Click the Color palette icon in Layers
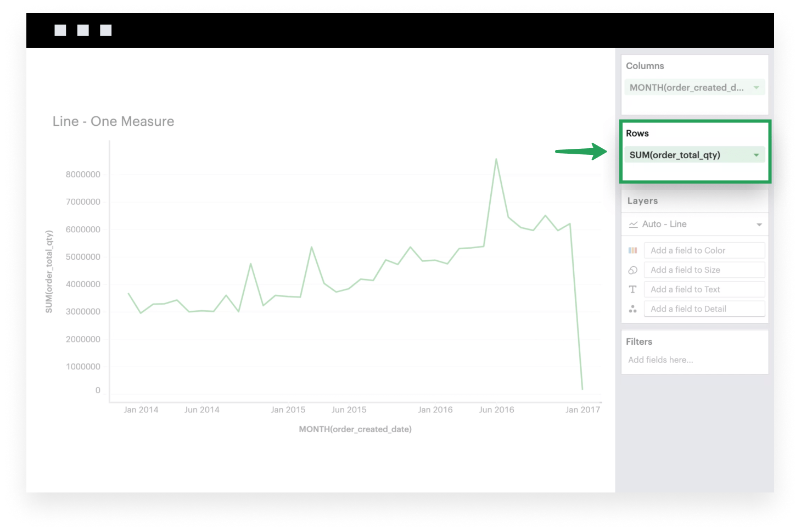The width and height of the screenshot is (801, 532). coord(632,250)
